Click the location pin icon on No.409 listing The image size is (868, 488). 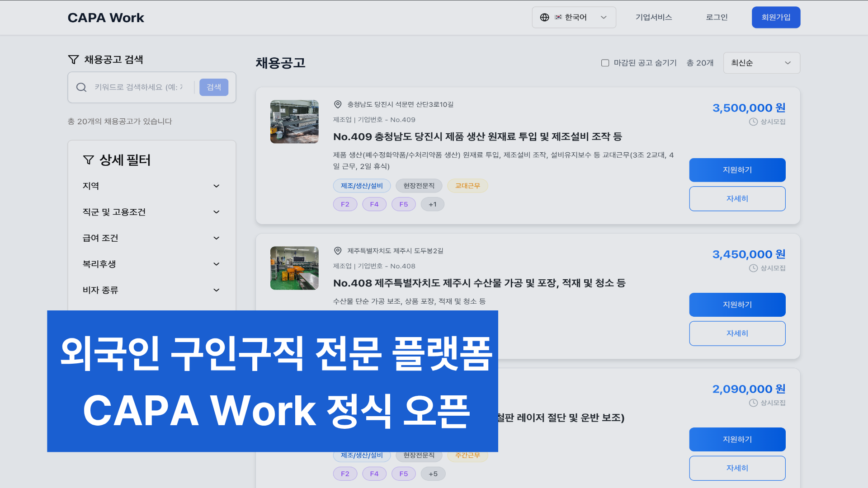[338, 104]
